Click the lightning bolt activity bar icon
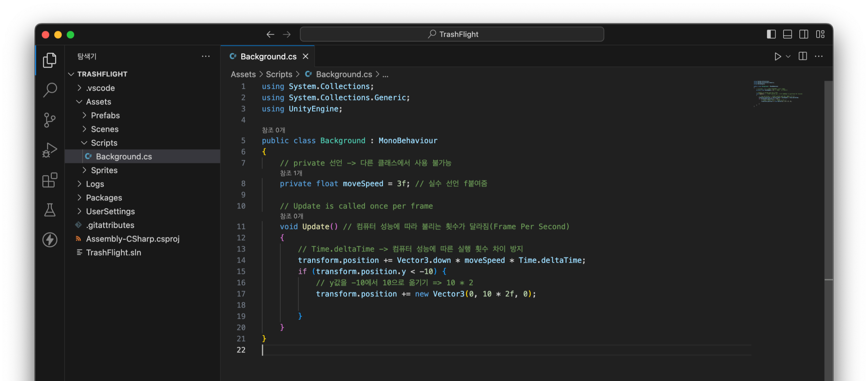 click(x=50, y=240)
